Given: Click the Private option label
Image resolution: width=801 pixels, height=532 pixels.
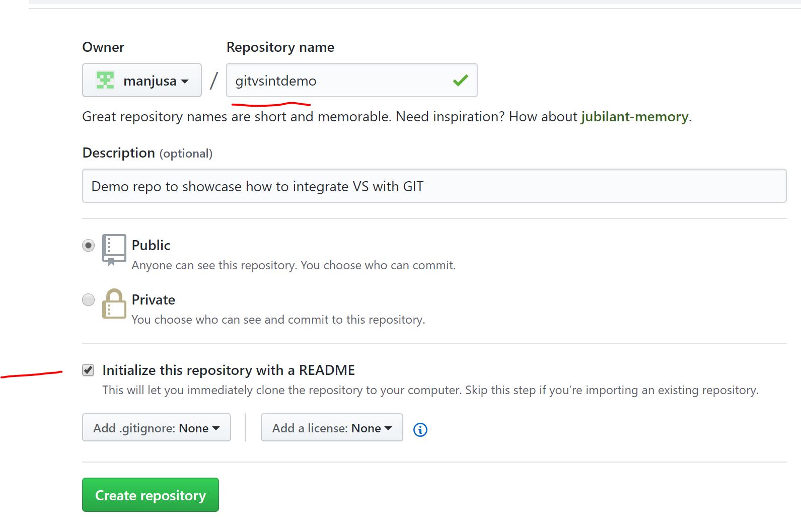Looking at the screenshot, I should coord(154,300).
